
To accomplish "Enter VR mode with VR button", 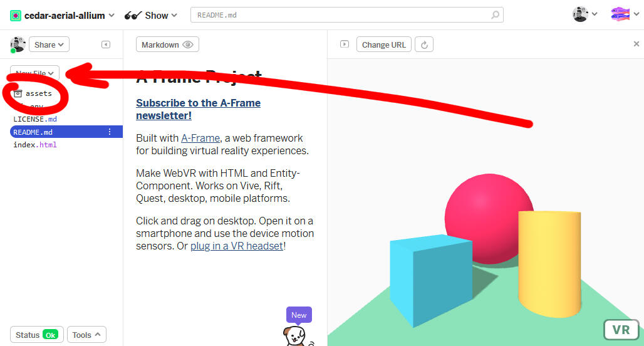I will click(x=620, y=330).
